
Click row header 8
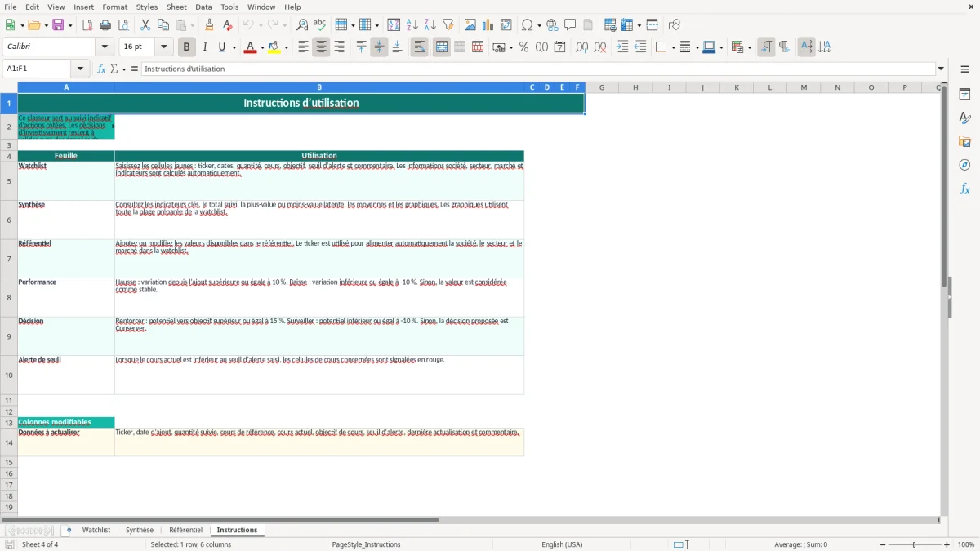(x=9, y=297)
